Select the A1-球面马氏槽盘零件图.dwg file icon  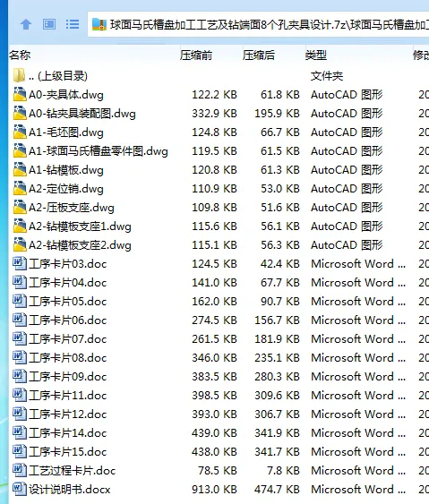pyautogui.click(x=20, y=150)
